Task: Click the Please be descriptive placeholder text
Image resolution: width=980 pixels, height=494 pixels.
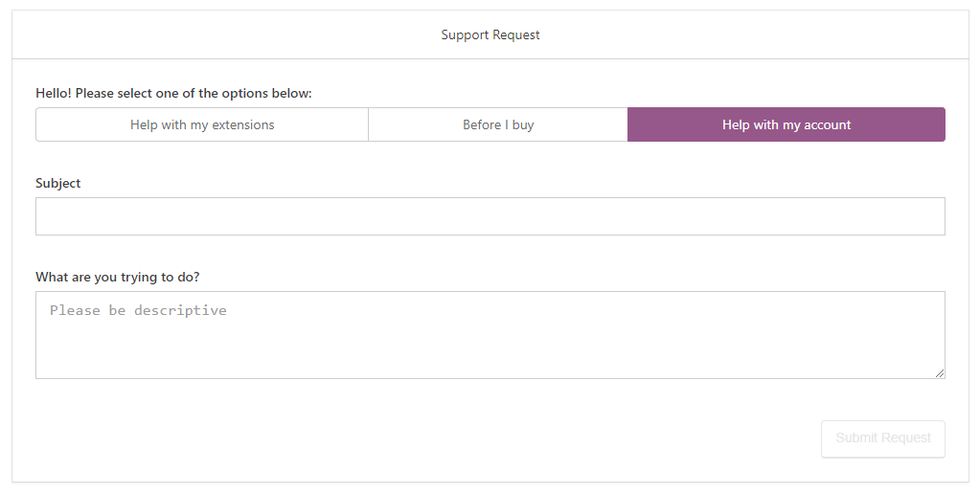Action: click(x=138, y=310)
